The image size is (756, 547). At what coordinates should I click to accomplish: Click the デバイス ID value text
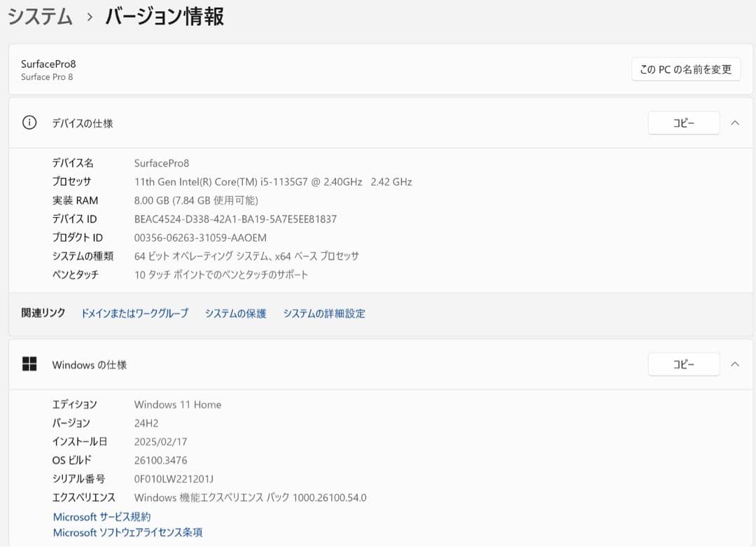point(234,219)
